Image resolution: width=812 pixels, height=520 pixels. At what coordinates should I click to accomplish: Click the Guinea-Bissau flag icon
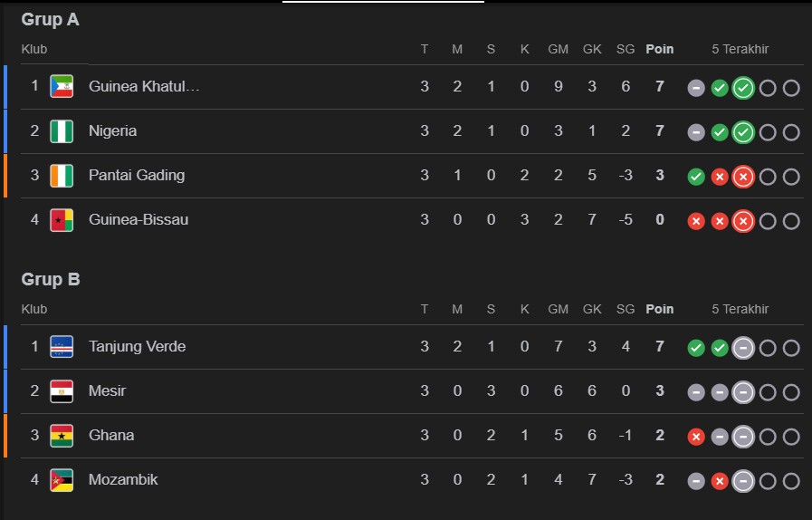(62, 220)
